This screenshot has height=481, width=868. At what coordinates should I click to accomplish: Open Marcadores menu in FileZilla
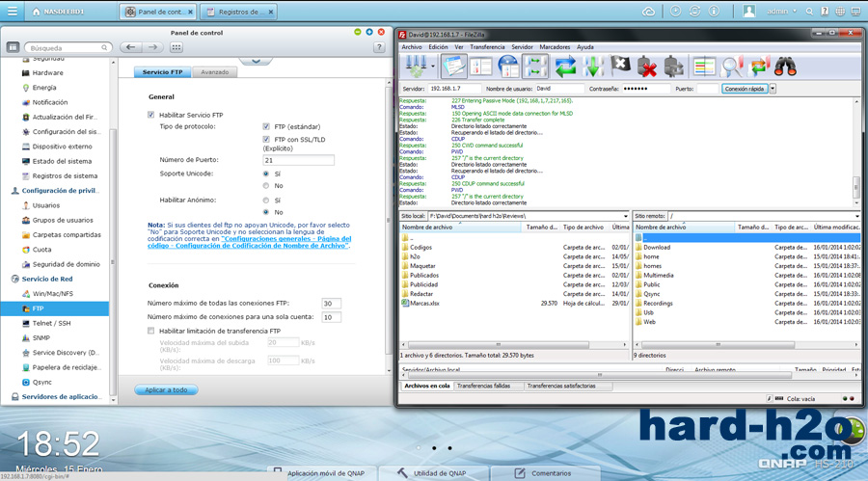(x=555, y=47)
